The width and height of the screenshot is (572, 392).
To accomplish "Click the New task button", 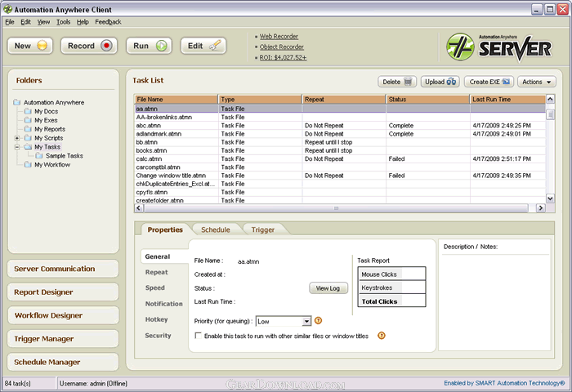I will (30, 46).
